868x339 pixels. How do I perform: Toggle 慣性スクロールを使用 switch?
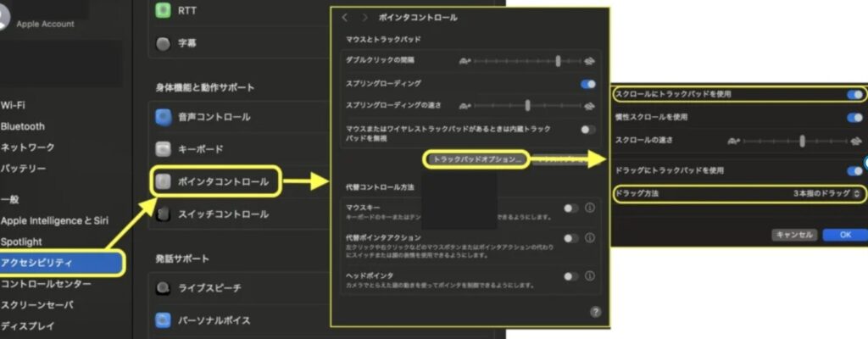tap(854, 117)
